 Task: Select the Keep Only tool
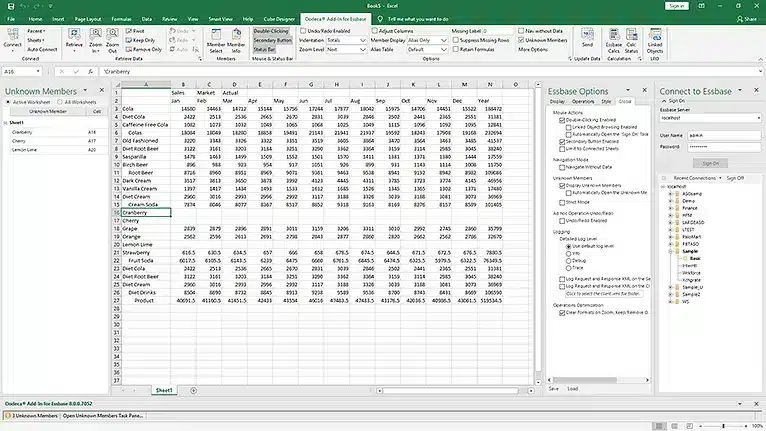(140, 40)
